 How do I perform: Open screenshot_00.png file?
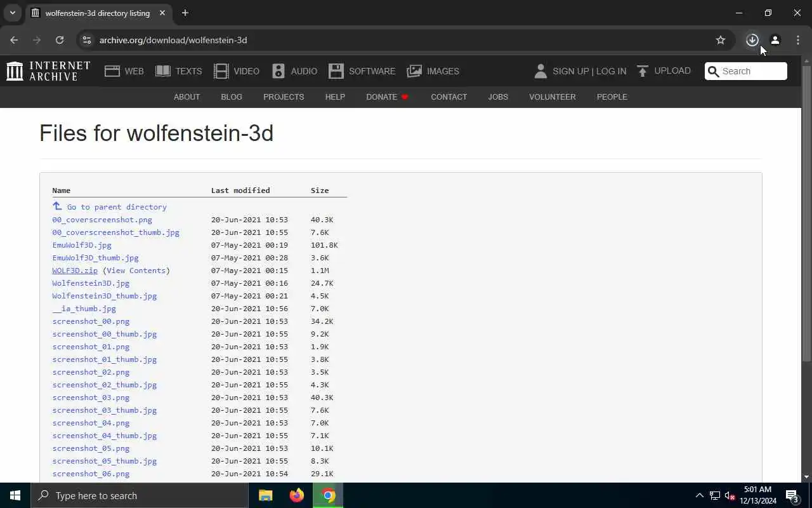click(91, 321)
